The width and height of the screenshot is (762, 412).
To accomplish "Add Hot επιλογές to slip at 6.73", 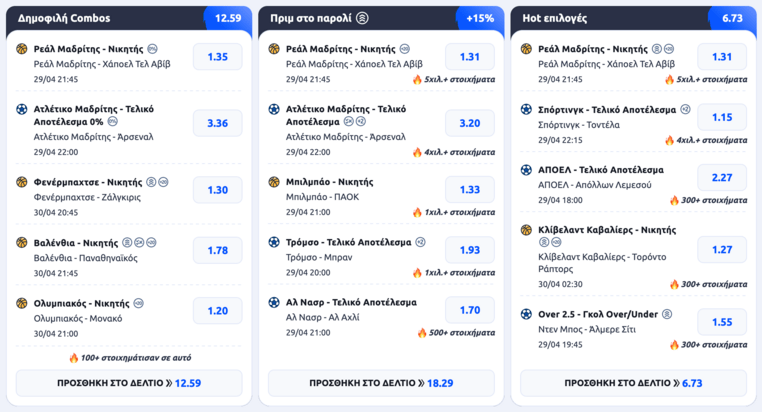I will tap(634, 383).
